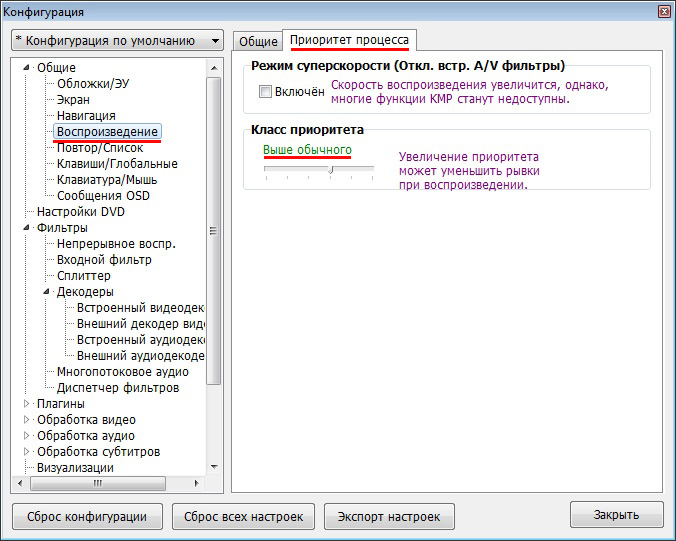The image size is (676, 541).
Task: Switch to the Общие tab
Action: click(x=258, y=41)
